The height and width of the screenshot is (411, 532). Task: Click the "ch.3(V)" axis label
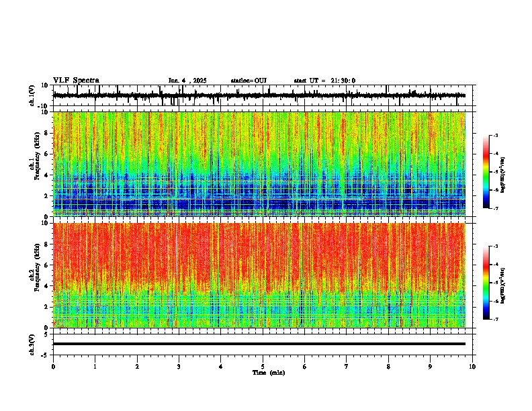point(32,345)
